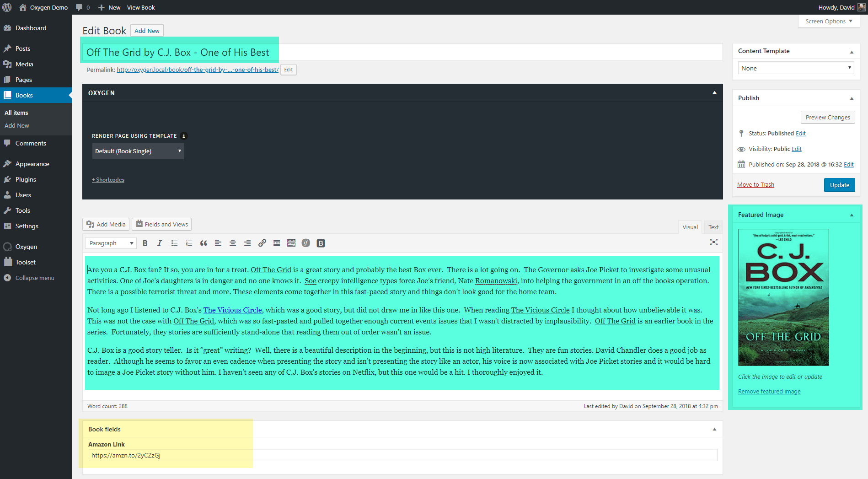Open Plugins in the sidebar menu
The image size is (868, 479).
coord(26,179)
